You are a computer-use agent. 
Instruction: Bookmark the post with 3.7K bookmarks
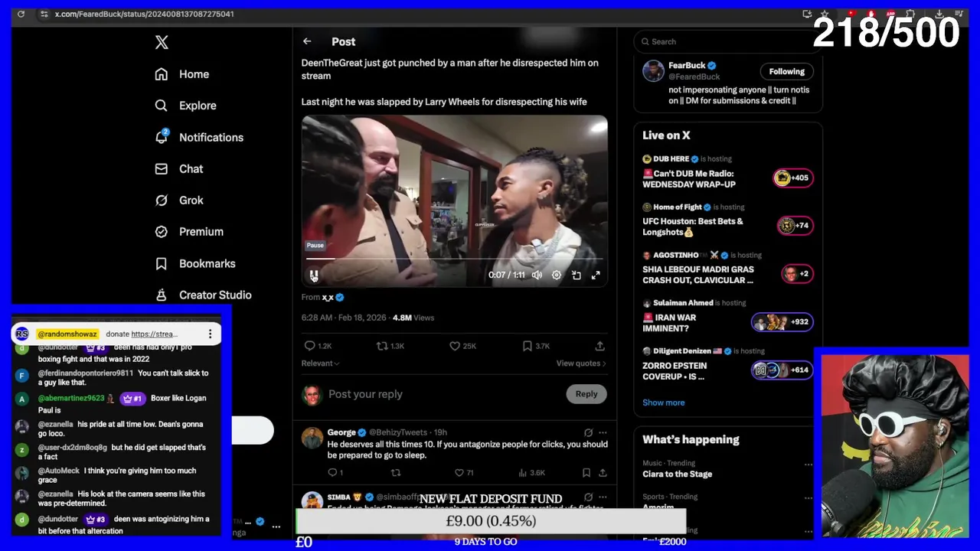[x=535, y=346]
